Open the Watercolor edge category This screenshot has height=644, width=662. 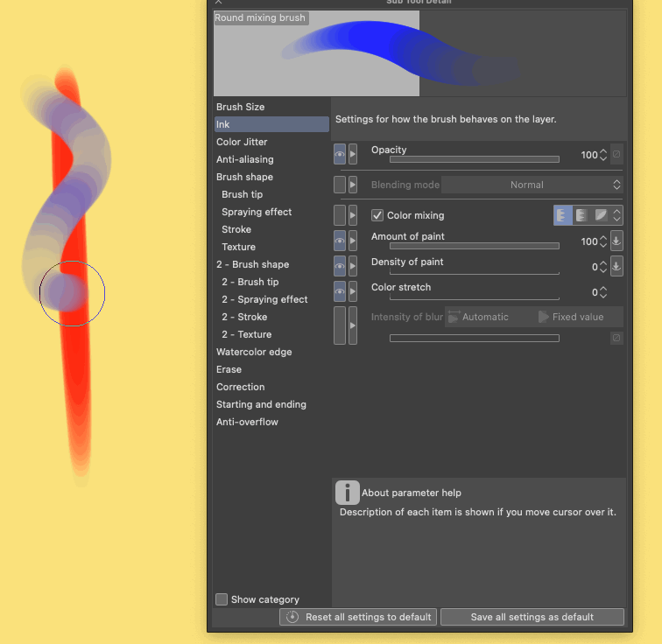(x=271, y=352)
